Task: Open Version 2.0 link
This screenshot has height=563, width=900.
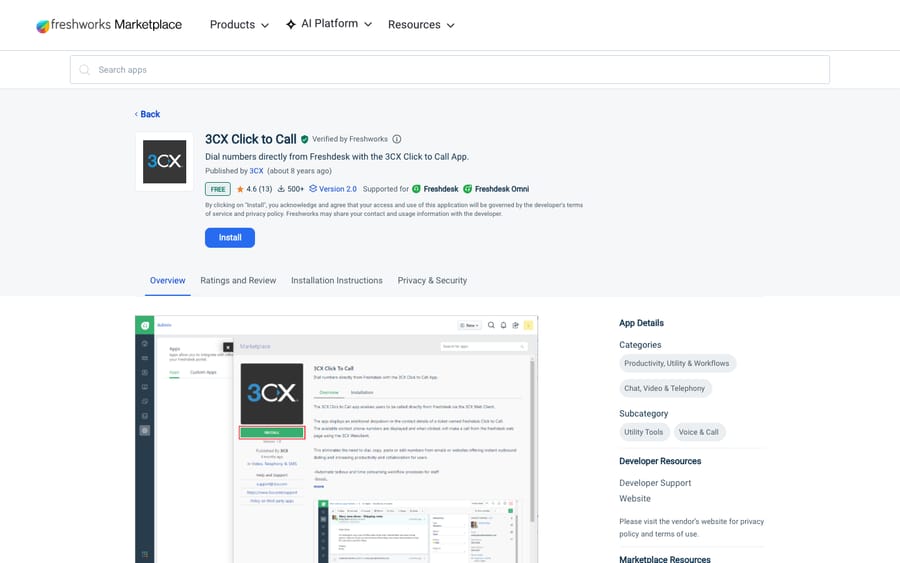Action: coord(333,189)
